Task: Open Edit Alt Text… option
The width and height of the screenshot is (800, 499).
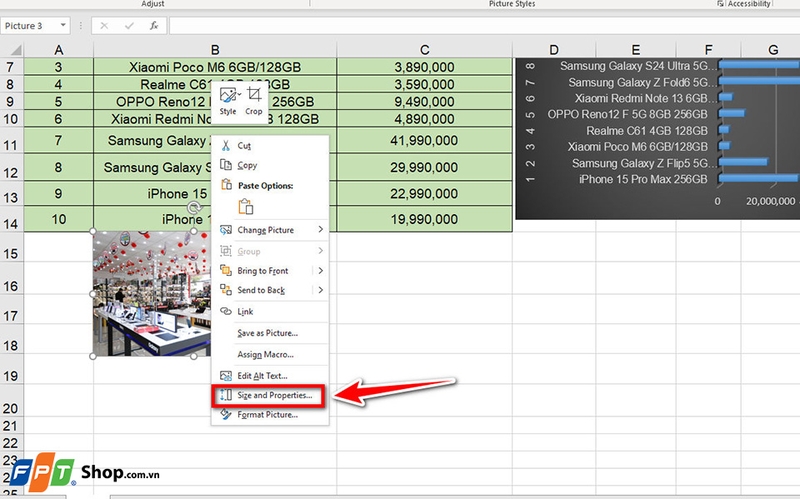Action: point(262,376)
